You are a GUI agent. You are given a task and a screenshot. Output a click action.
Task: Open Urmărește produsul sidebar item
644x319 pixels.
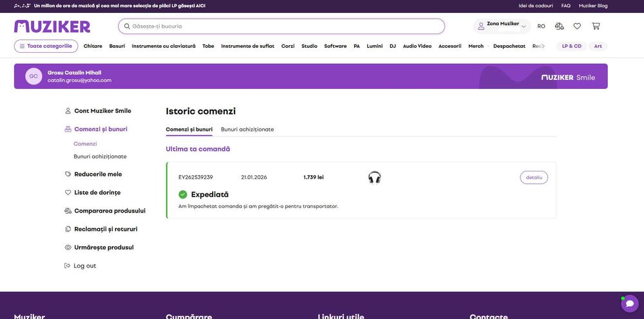tap(99, 247)
